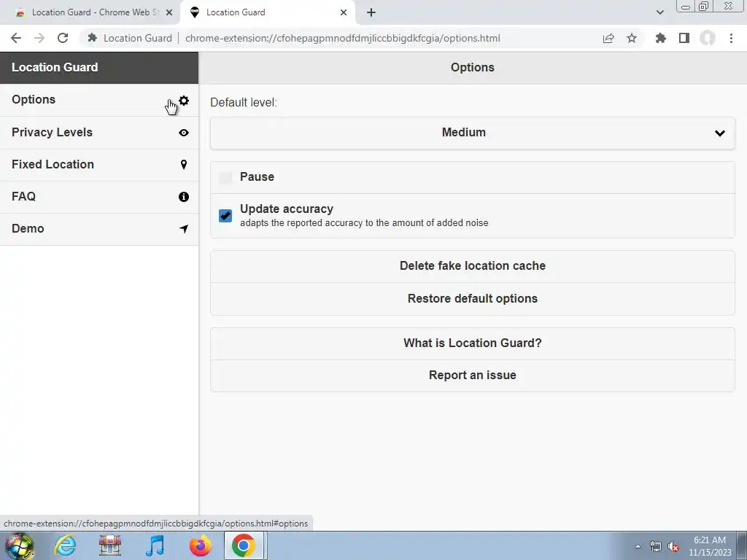The image size is (747, 560).
Task: Click the taskbar clock and date
Action: click(x=710, y=546)
